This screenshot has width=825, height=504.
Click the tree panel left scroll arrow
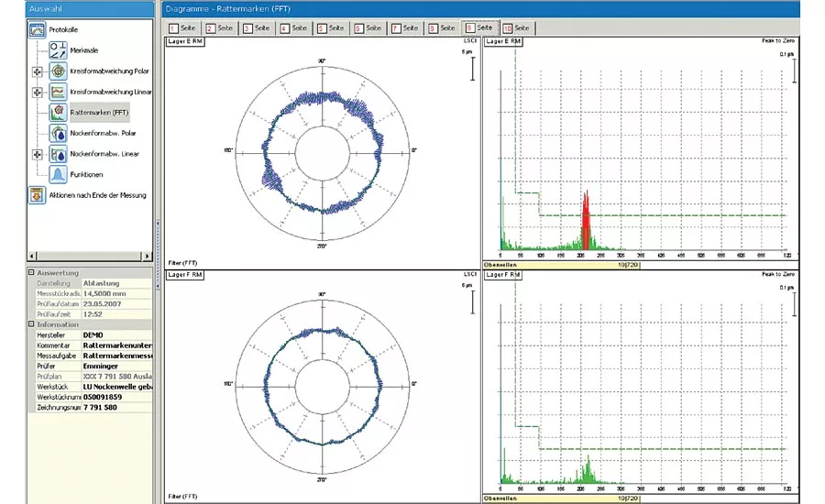(x=33, y=257)
